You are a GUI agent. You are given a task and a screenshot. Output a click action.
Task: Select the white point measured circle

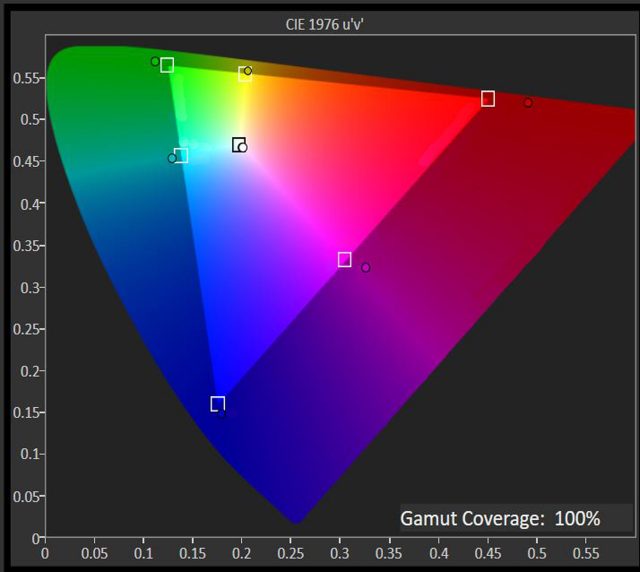click(x=243, y=148)
